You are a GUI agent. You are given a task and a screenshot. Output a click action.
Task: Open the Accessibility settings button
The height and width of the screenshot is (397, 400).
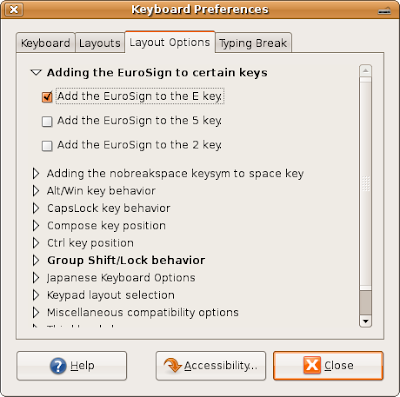(211, 366)
